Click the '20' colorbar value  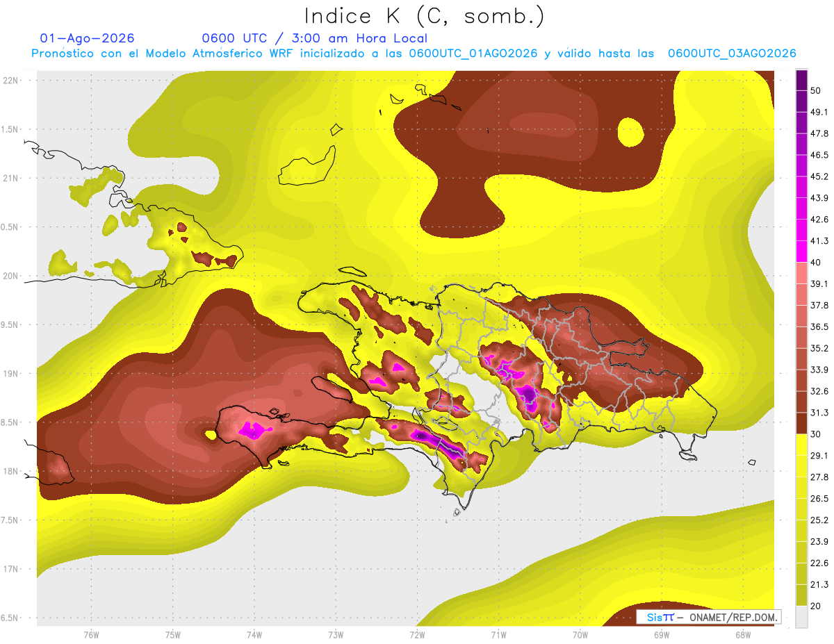(816, 606)
